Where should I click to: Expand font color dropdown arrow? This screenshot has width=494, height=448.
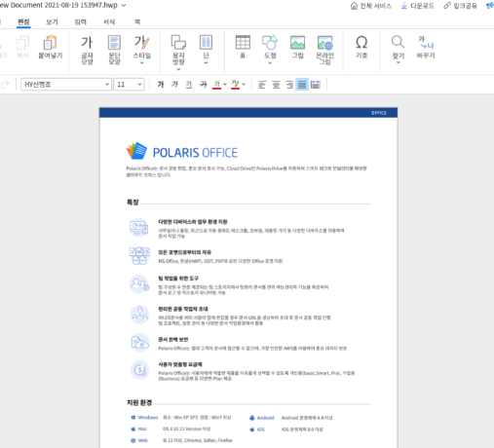tap(225, 85)
